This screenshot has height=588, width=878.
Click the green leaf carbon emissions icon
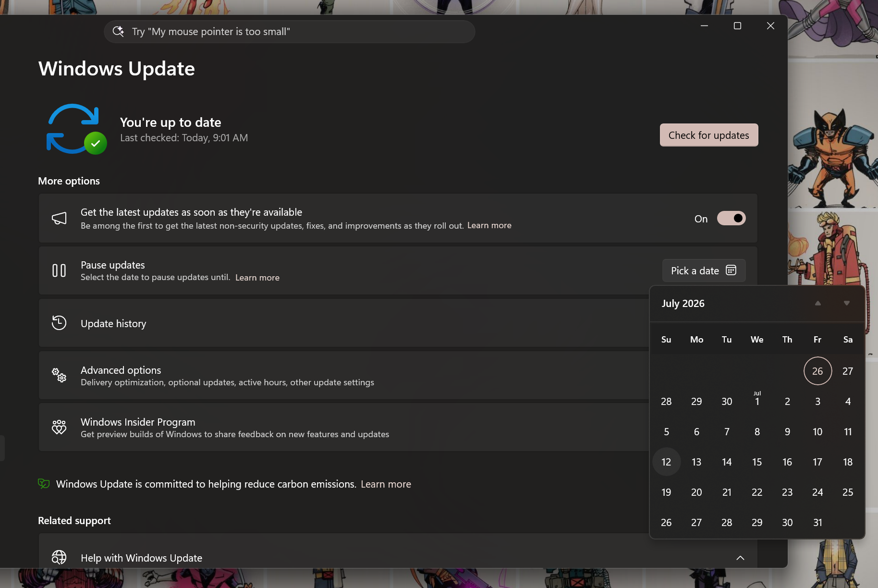coord(44,484)
